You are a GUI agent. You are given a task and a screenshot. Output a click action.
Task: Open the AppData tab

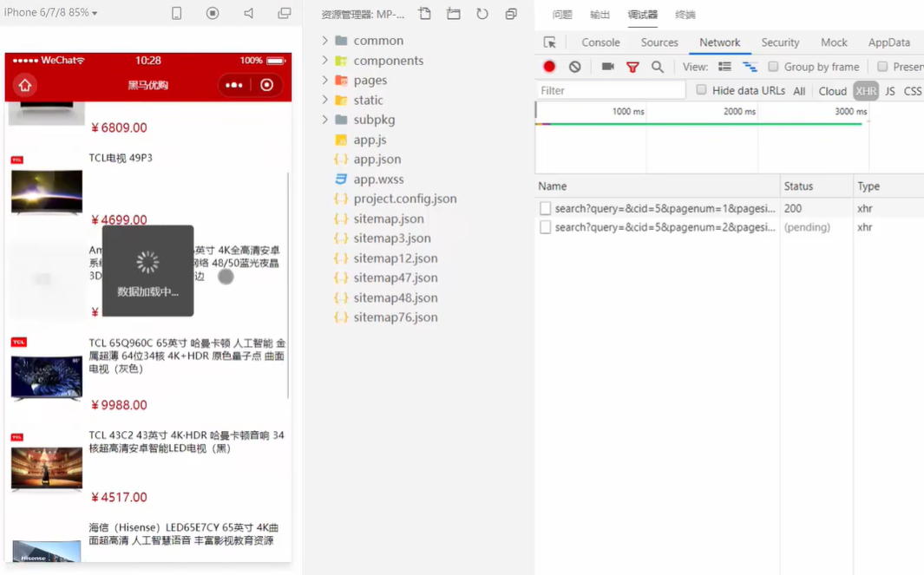pos(888,42)
